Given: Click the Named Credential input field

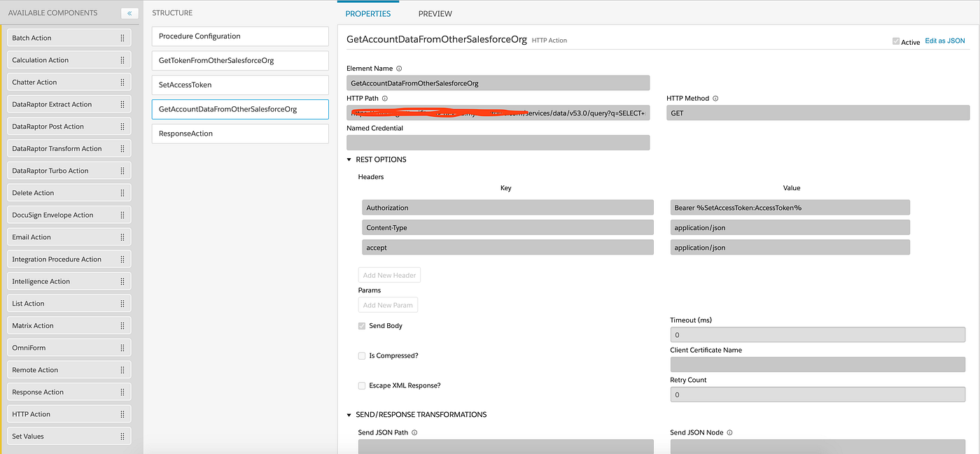Looking at the screenshot, I should tap(498, 143).
